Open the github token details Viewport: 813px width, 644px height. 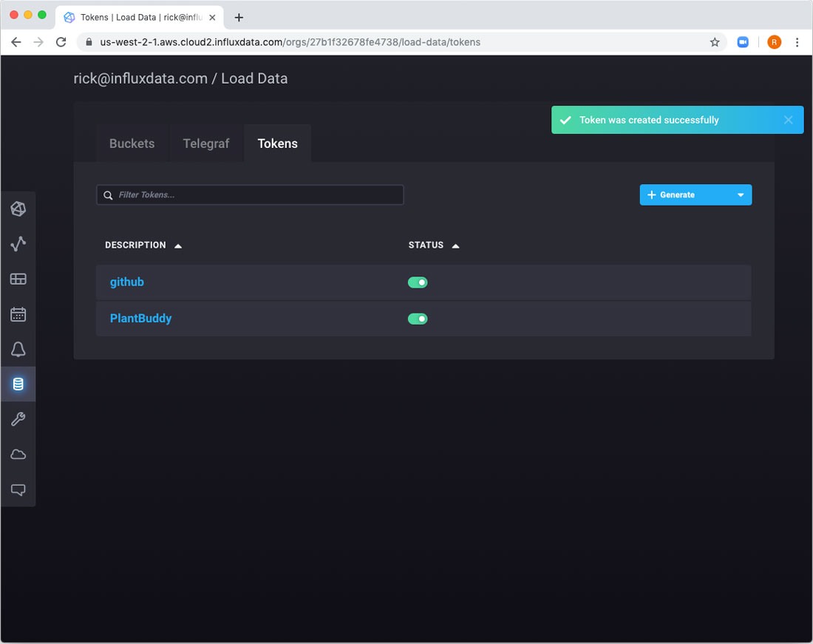(127, 282)
